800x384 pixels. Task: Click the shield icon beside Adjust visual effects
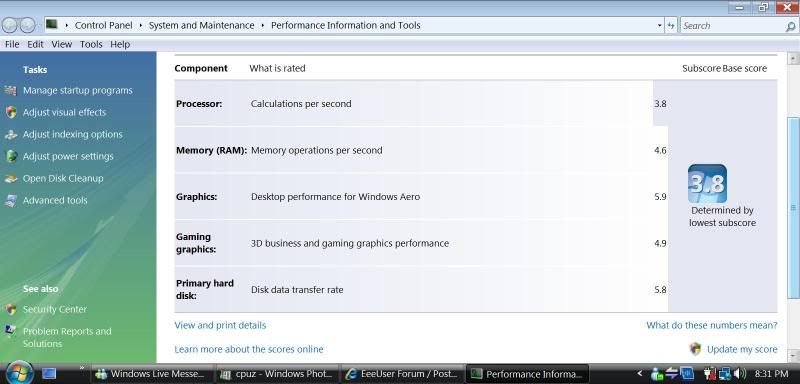[x=11, y=112]
